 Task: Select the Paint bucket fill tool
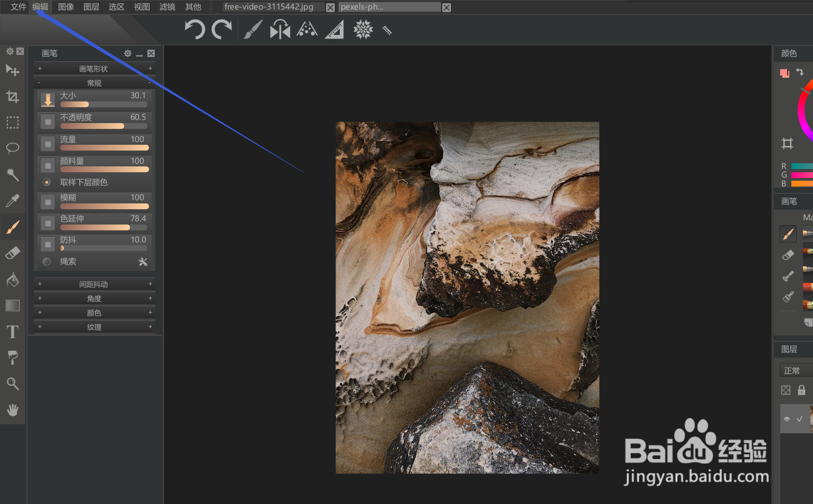tap(13, 279)
